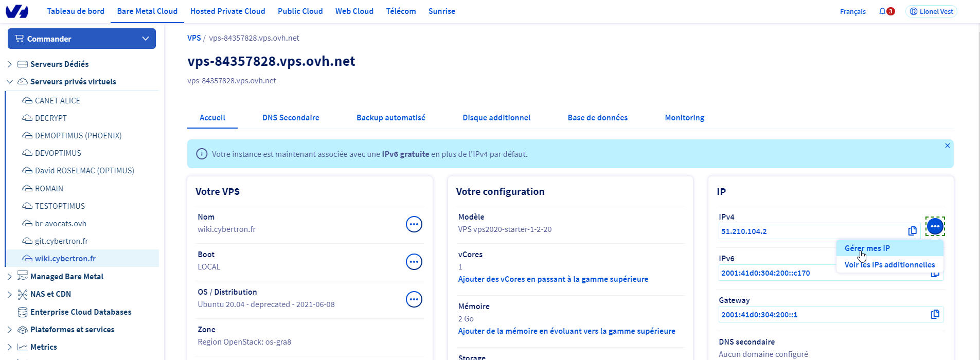980x360 pixels.
Task: Choose Gérer mes IP
Action: [890, 248]
